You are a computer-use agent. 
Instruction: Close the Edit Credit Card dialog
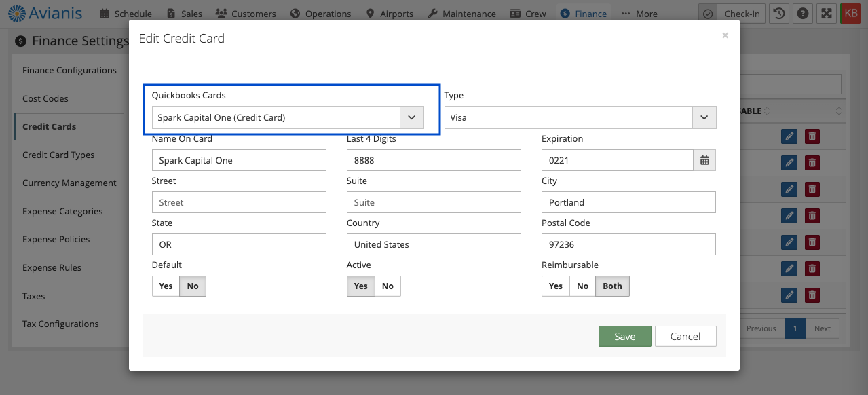click(x=725, y=35)
